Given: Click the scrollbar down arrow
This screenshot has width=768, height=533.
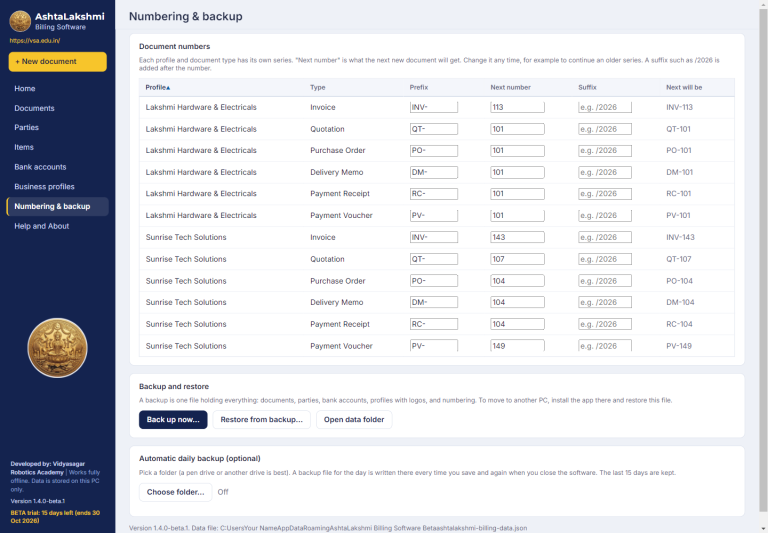Looking at the screenshot, I should pos(763,529).
